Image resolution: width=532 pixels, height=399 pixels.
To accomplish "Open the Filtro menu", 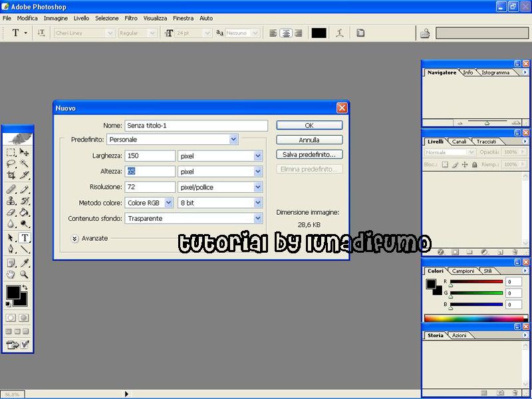I will pos(131,19).
